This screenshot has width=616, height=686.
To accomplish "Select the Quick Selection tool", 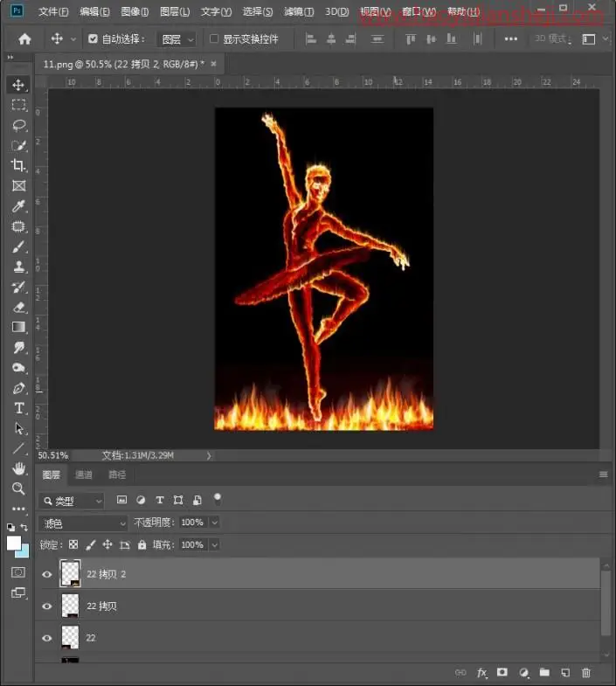I will point(18,145).
